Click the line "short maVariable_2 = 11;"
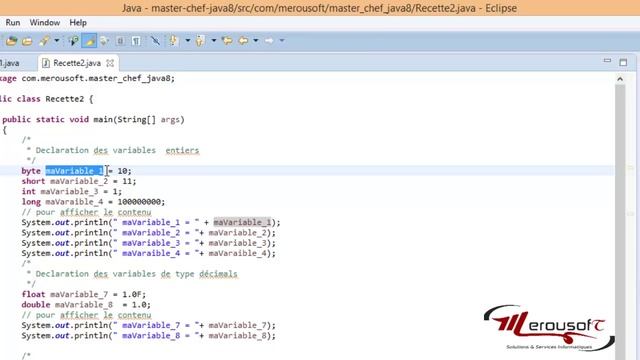The image size is (640, 360). (x=79, y=181)
